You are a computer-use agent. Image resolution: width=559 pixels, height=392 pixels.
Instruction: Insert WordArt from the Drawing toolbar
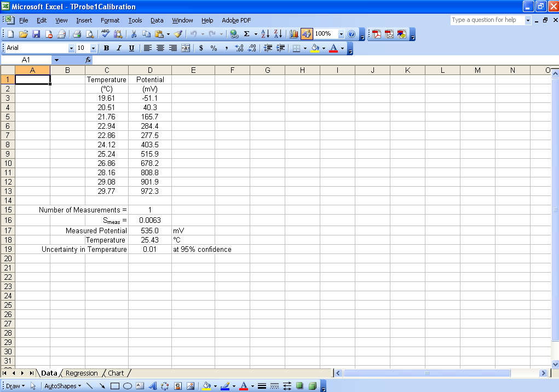click(x=153, y=386)
